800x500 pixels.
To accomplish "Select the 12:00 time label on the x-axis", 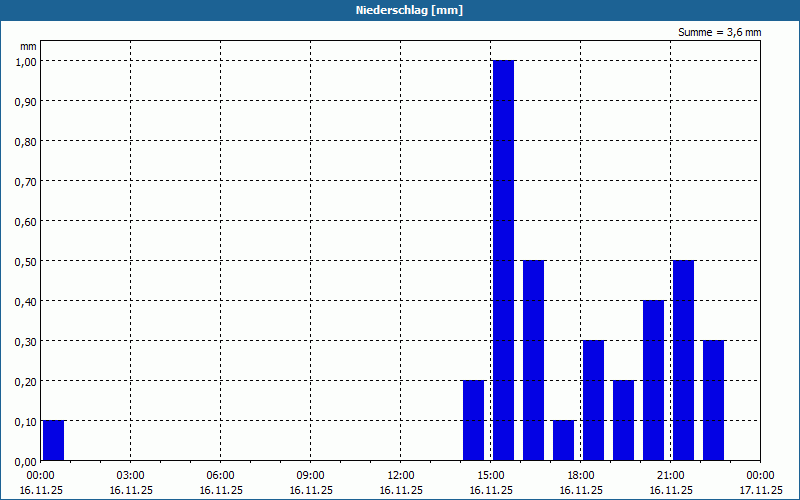I will click(x=401, y=476).
